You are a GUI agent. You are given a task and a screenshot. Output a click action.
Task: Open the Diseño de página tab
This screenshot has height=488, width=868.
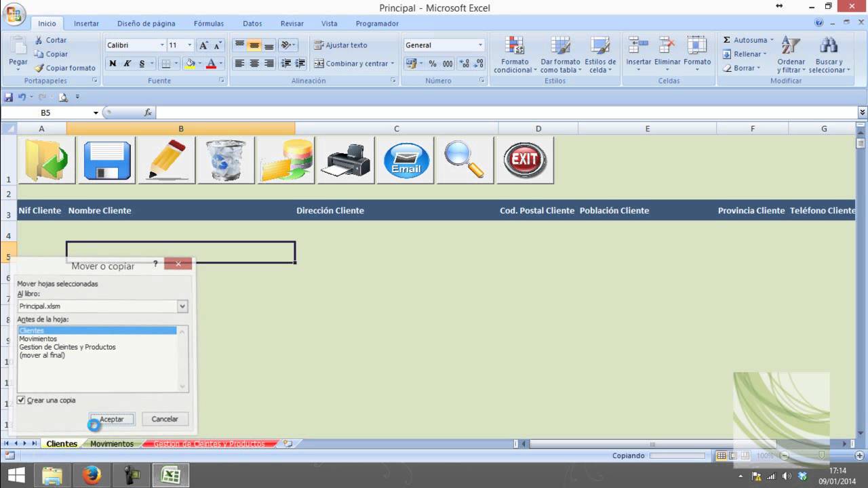coord(146,23)
